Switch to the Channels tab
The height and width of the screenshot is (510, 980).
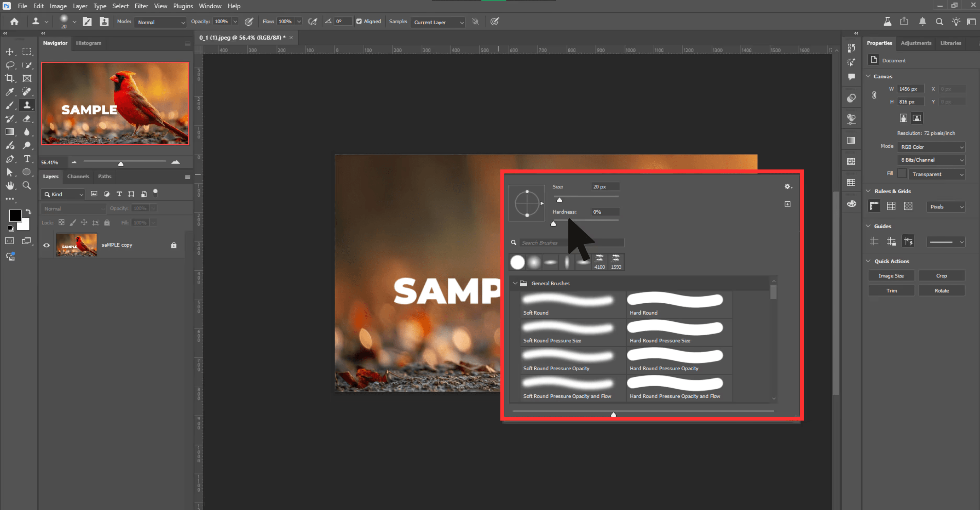tap(78, 176)
